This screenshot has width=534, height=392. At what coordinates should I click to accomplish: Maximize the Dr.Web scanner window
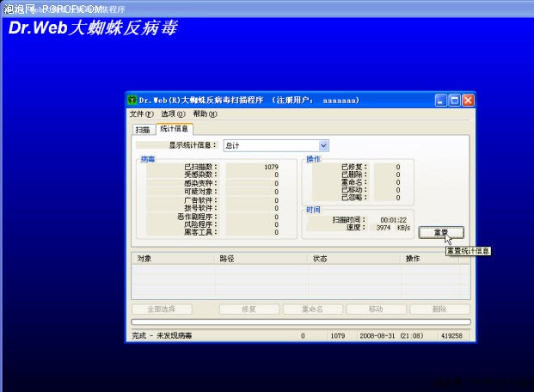[x=454, y=101]
